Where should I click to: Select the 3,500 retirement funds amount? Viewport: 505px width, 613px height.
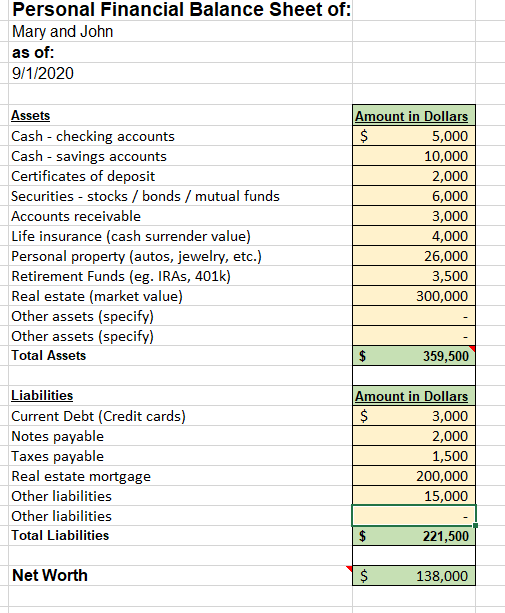click(414, 276)
